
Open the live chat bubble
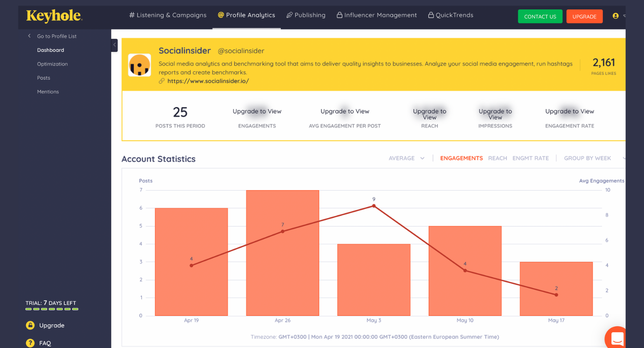617,338
